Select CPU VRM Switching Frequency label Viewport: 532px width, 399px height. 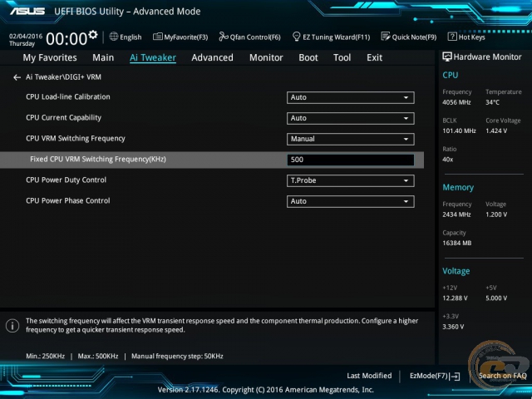point(76,139)
